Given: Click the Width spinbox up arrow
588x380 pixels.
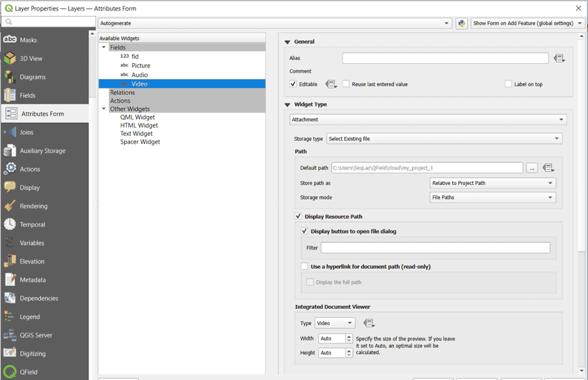Looking at the screenshot, I should pyautogui.click(x=349, y=336).
